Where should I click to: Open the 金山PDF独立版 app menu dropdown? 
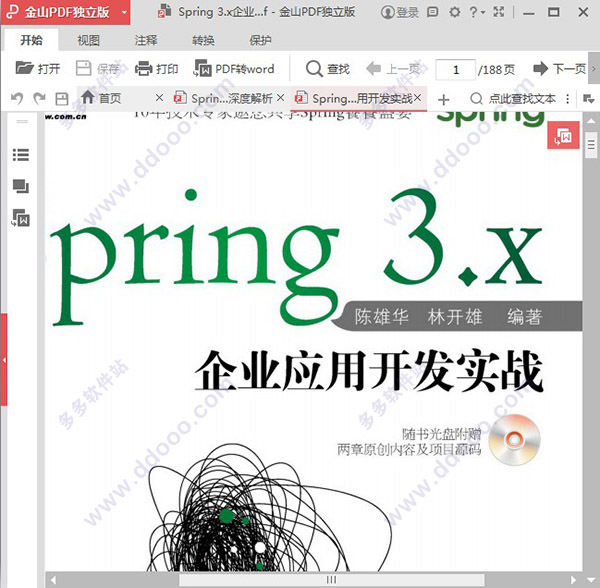coord(124,12)
